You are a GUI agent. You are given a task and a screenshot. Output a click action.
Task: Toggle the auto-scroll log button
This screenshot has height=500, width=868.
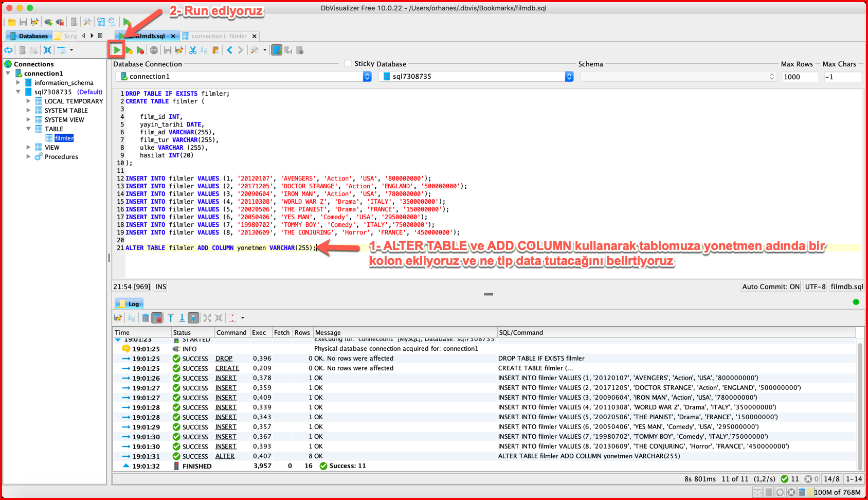pyautogui.click(x=193, y=318)
